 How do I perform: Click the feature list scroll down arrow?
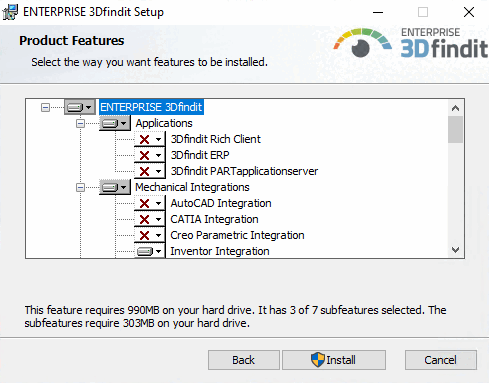point(455,250)
